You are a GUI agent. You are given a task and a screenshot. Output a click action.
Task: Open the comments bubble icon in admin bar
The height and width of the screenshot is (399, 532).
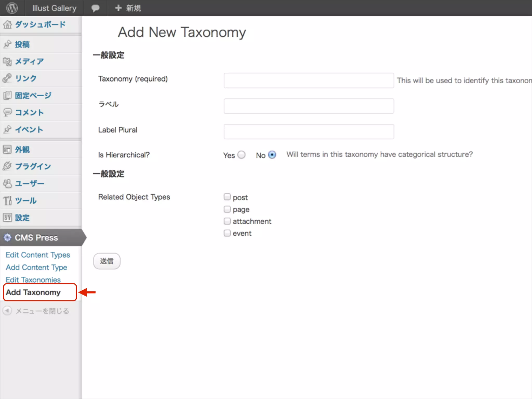[x=95, y=8]
